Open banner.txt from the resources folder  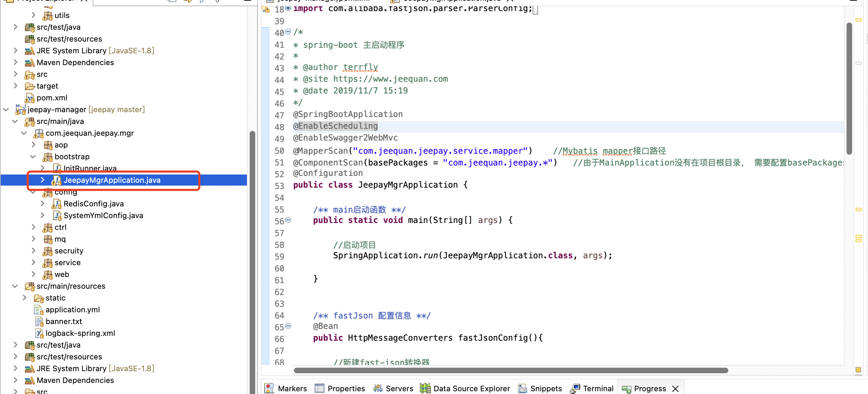pos(64,321)
